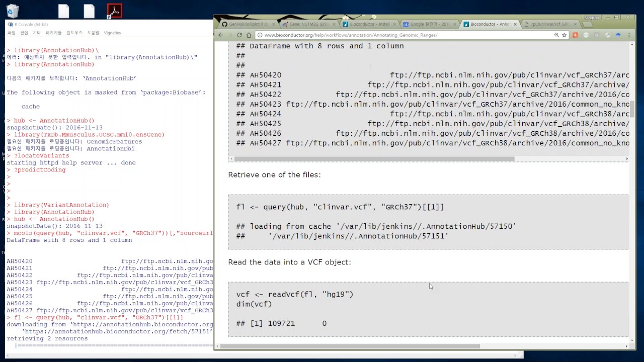
Task: Click the zoom magnifier icon in address bar
Action: [556, 35]
